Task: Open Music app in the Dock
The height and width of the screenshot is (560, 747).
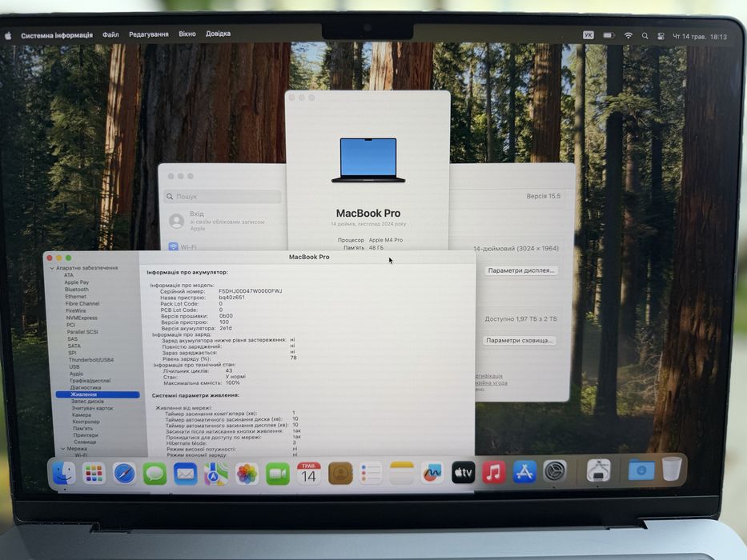Action: [x=493, y=472]
